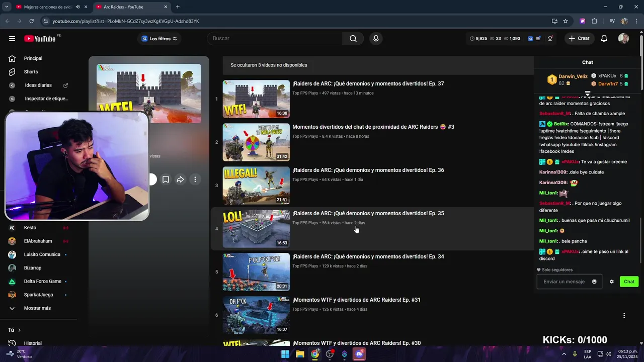The image size is (644, 362).
Task: Open File Explorer from the taskbar
Action: click(300, 354)
